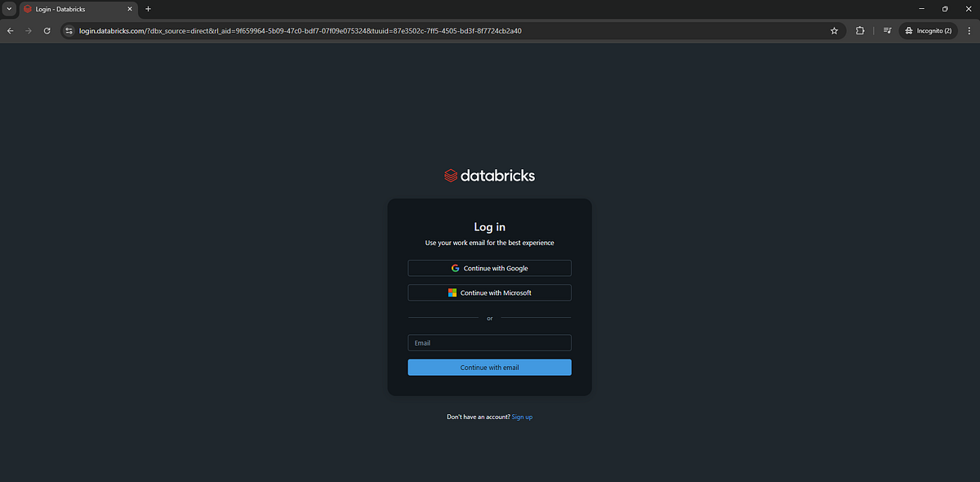Click the Databricks favicon in the browser tab
Viewport: 980px width, 482px height.
point(27,9)
